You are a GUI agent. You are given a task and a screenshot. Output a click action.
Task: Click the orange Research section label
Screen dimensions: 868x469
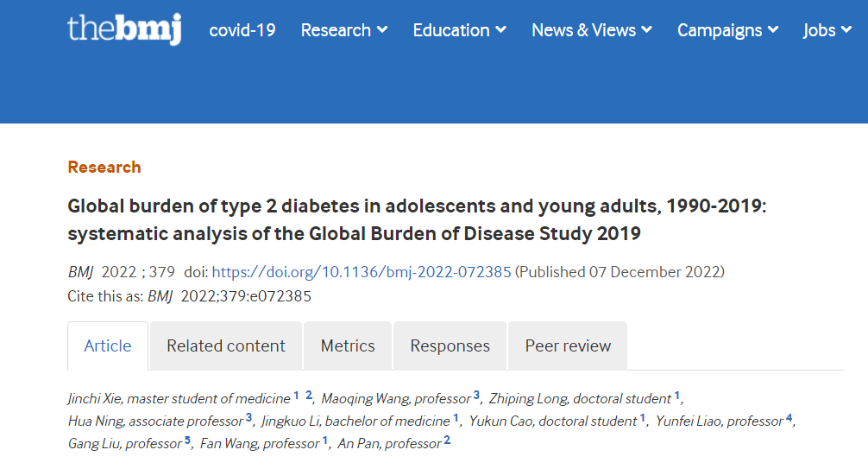tap(104, 168)
